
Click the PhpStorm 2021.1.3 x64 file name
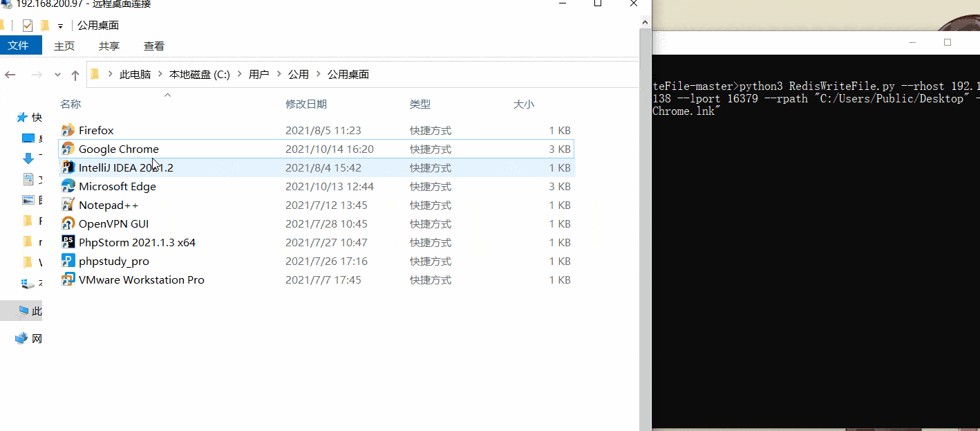[137, 242]
